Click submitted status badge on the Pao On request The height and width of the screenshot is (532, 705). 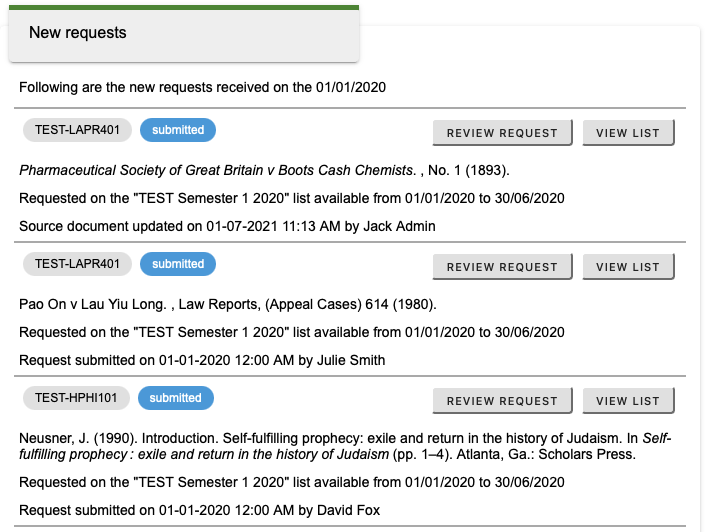[x=178, y=264]
